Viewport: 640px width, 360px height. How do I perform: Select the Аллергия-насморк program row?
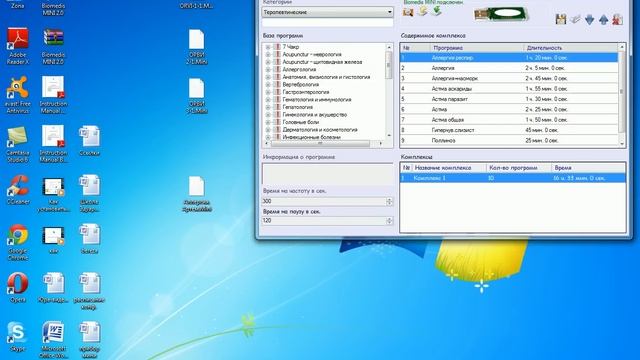coord(509,78)
